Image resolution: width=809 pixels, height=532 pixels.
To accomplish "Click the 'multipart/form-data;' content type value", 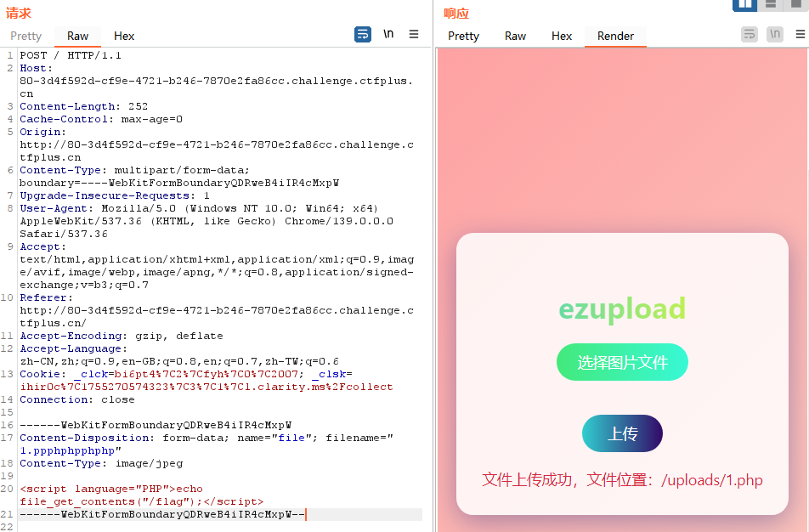I will click(182, 170).
